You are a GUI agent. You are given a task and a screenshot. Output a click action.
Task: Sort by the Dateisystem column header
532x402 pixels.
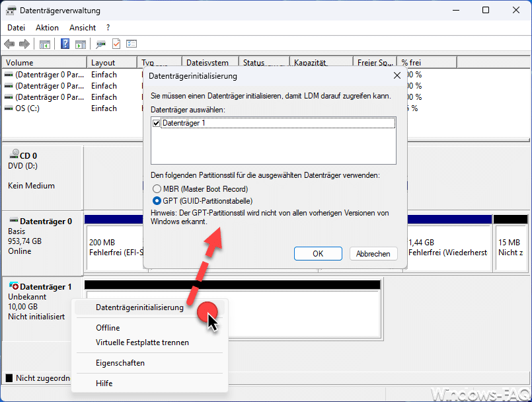(210, 62)
